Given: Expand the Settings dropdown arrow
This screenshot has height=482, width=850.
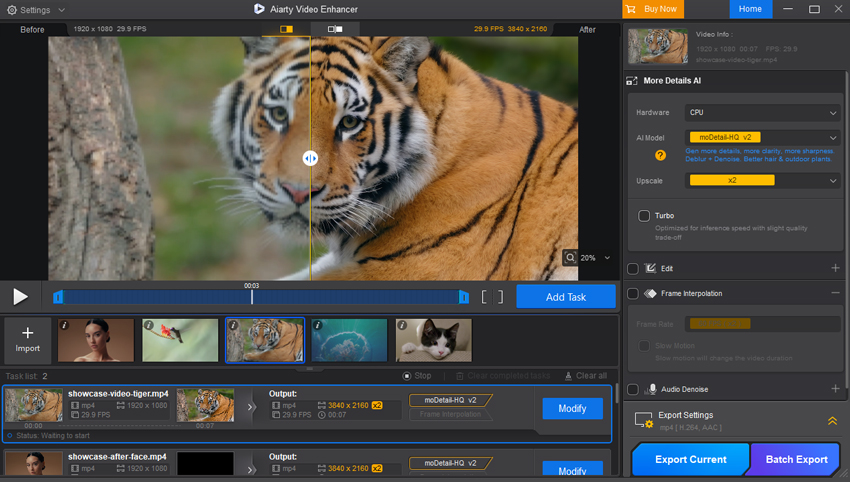Looking at the screenshot, I should click(x=61, y=10).
